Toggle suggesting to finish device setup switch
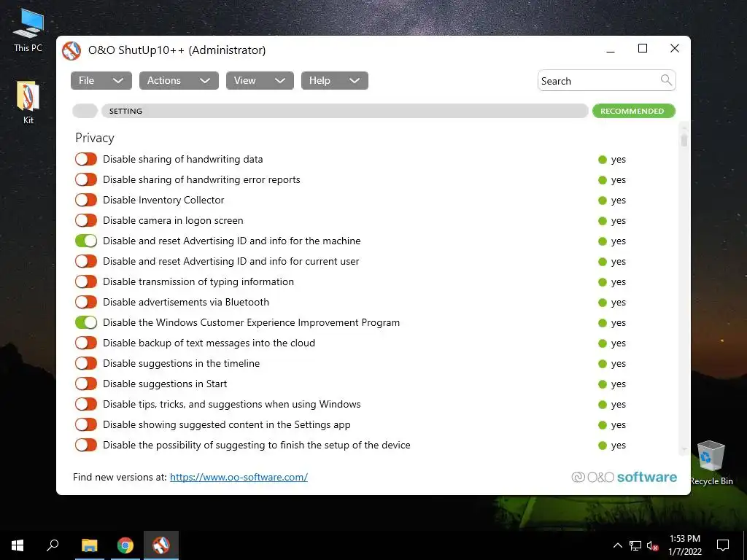747x560 pixels. coord(86,445)
